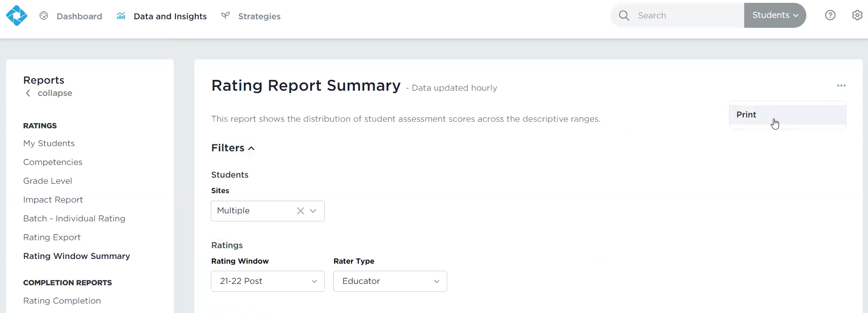Click the search magnifier icon
The width and height of the screenshot is (868, 313).
[624, 16]
